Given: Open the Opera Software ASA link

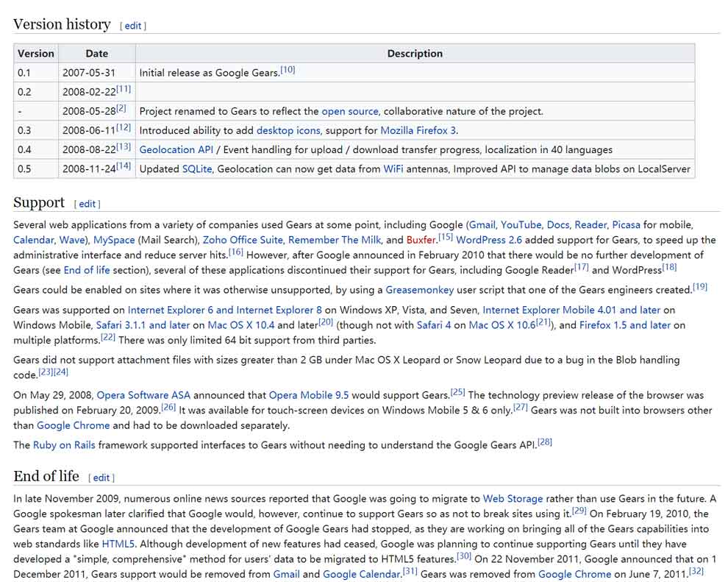Looking at the screenshot, I should click(143, 395).
